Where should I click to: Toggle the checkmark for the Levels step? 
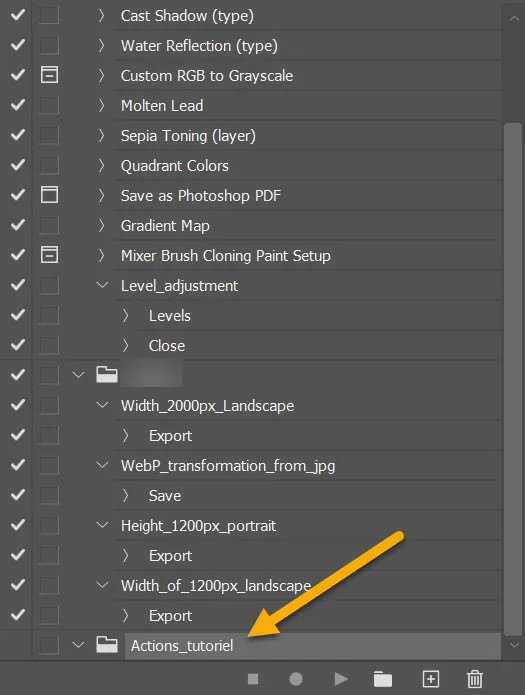click(18, 315)
